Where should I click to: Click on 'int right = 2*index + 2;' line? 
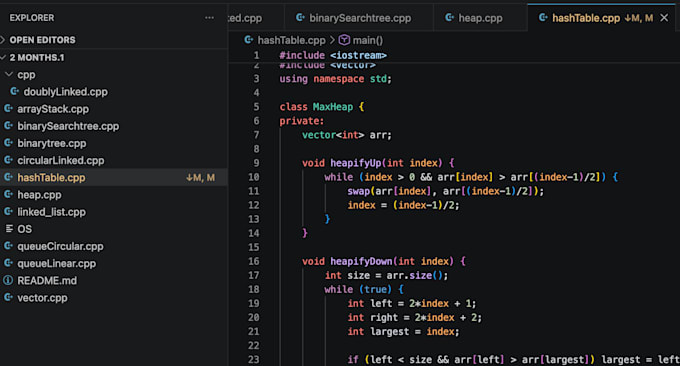point(415,317)
